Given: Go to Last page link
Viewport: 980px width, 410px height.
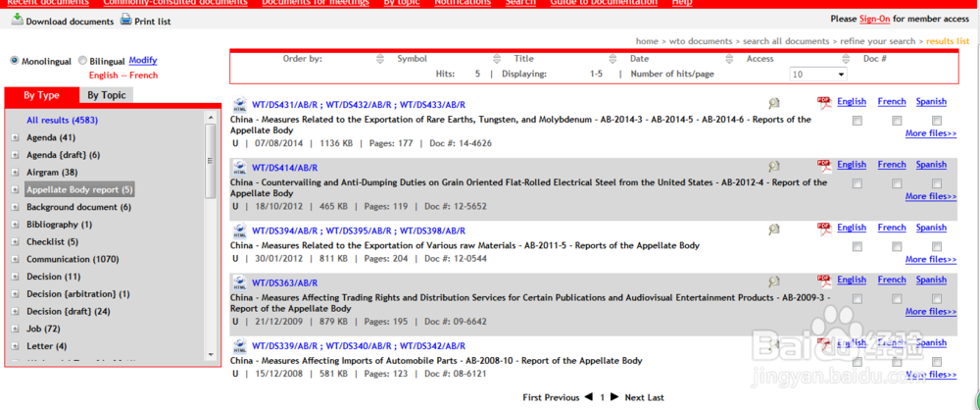Looking at the screenshot, I should (x=656, y=397).
